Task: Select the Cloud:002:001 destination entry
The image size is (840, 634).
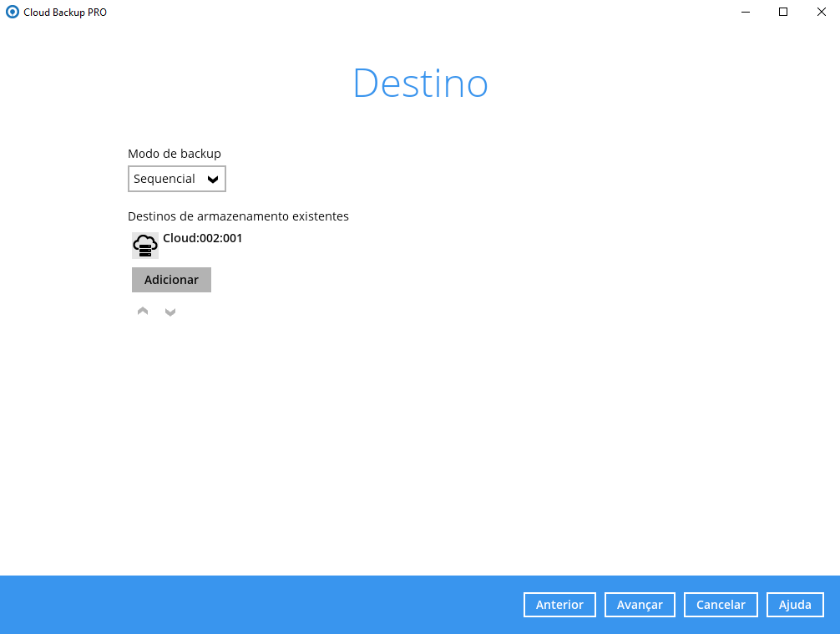Action: (x=202, y=238)
